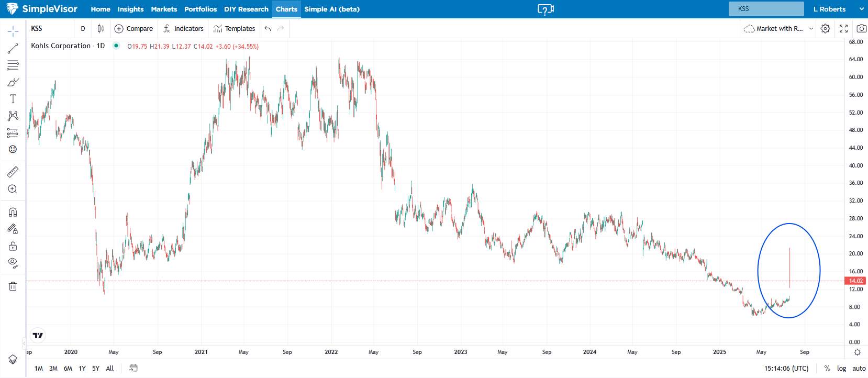Activate the zoom in tool
This screenshot has height=378, width=868.
tap(13, 189)
